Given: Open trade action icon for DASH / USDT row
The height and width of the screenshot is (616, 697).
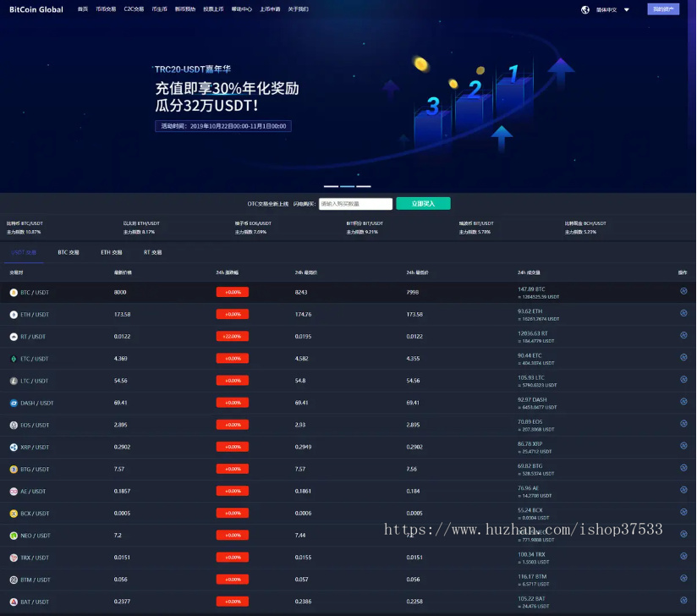Looking at the screenshot, I should [683, 401].
